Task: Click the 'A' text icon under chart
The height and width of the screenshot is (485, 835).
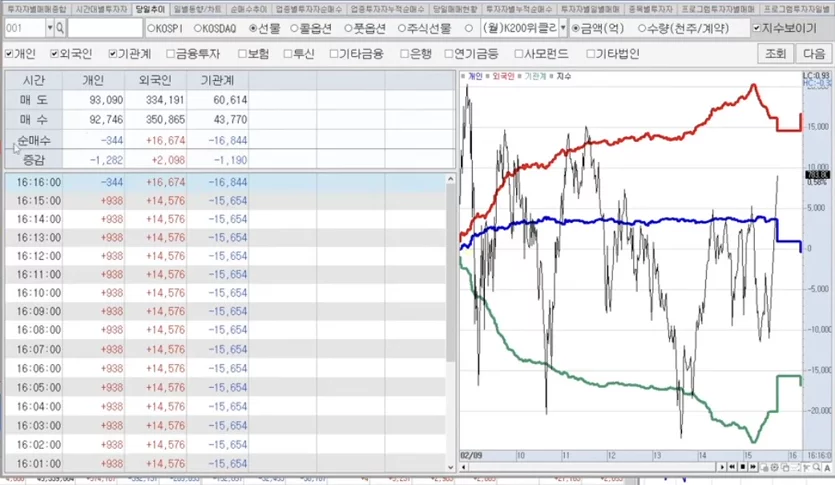Action: click(x=827, y=467)
